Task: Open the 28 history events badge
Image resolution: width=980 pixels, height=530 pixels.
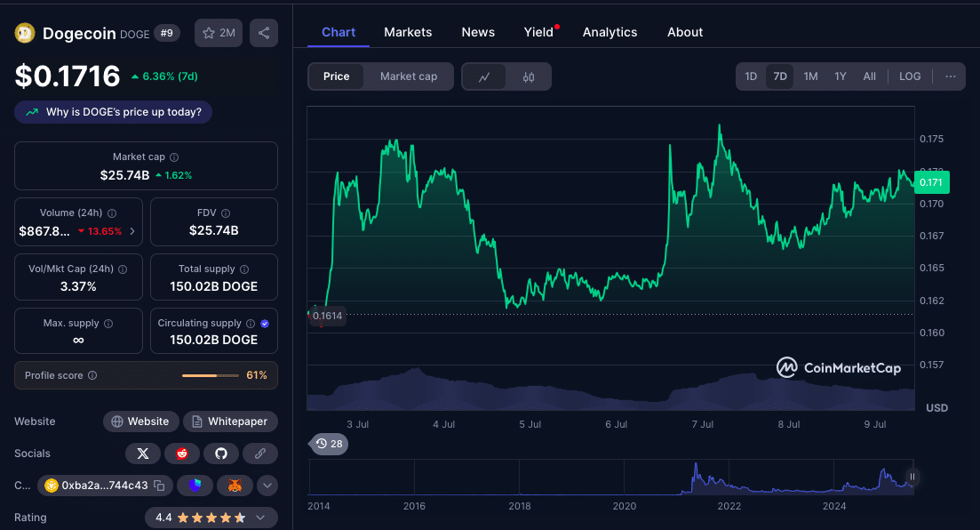Action: (330, 444)
